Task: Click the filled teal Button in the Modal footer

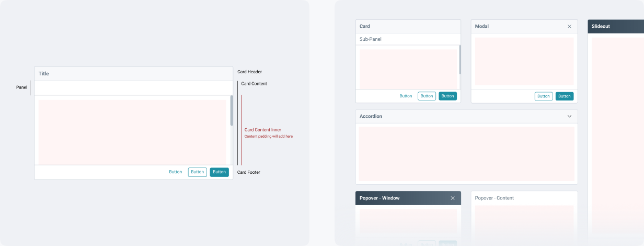Action: coord(565,96)
